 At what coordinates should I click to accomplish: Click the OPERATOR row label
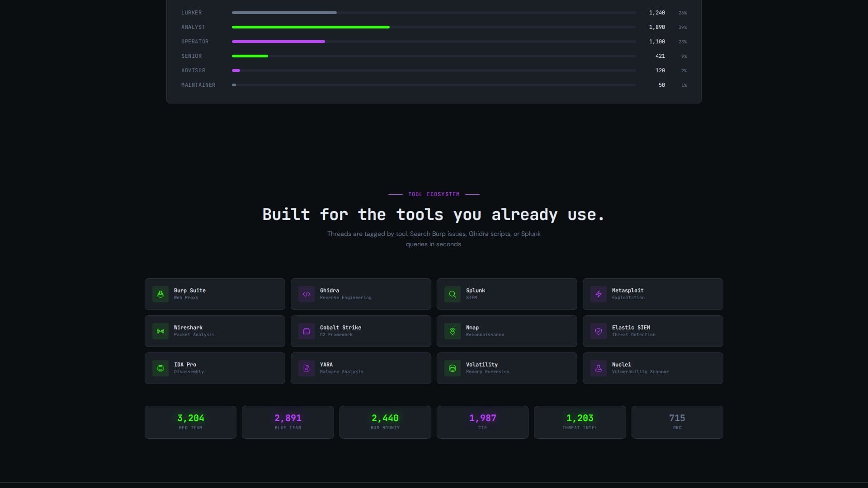[x=195, y=42]
